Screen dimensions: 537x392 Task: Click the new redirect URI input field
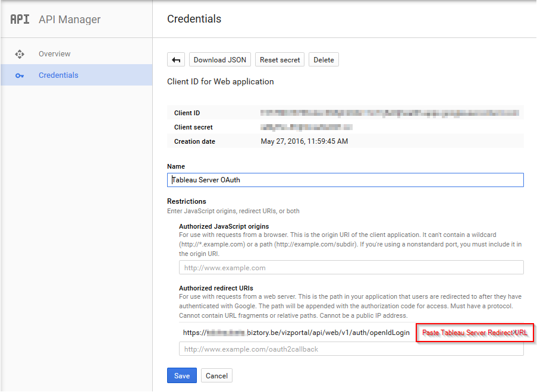(x=351, y=349)
